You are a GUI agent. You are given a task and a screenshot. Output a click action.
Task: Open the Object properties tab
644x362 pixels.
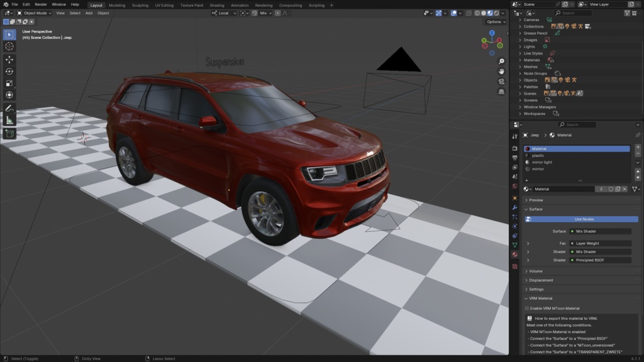(514, 198)
